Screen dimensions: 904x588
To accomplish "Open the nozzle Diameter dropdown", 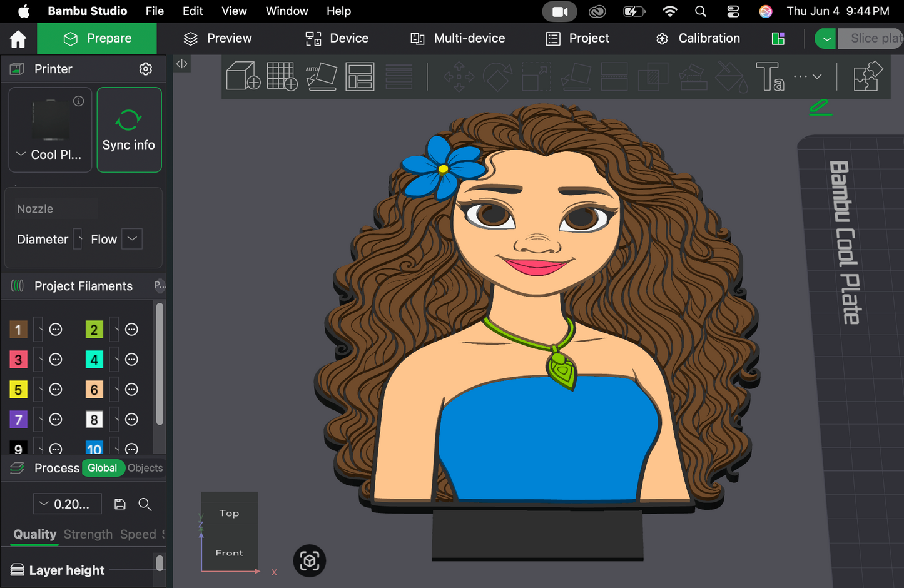I will click(78, 239).
